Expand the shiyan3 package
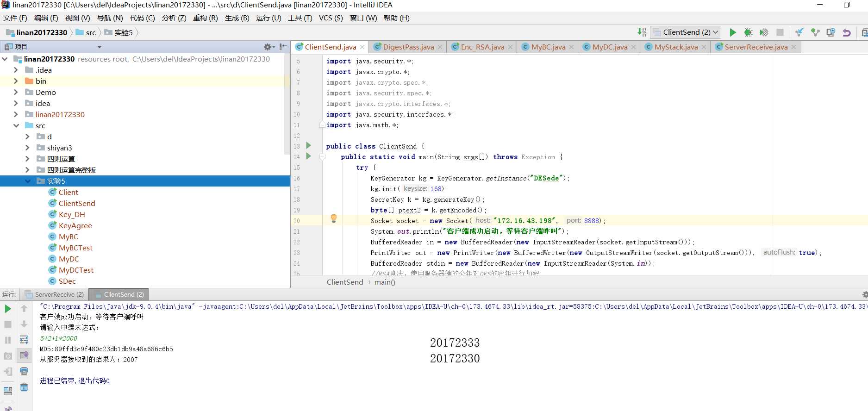Viewport: 868px width, 411px height. click(x=27, y=148)
